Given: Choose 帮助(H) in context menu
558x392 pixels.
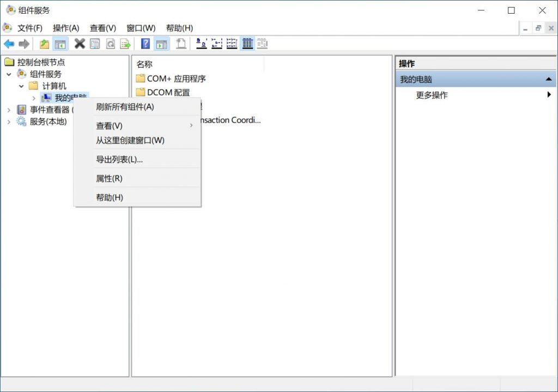Looking at the screenshot, I should 137,197.
